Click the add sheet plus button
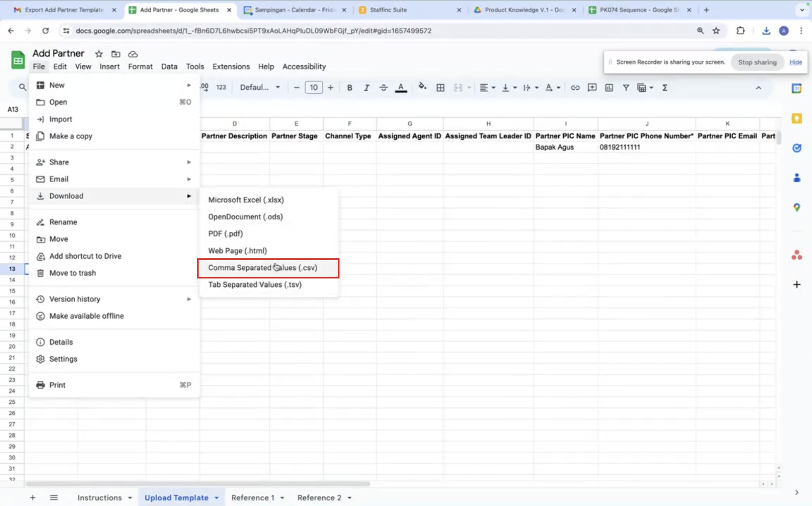This screenshot has height=506, width=812. point(32,498)
